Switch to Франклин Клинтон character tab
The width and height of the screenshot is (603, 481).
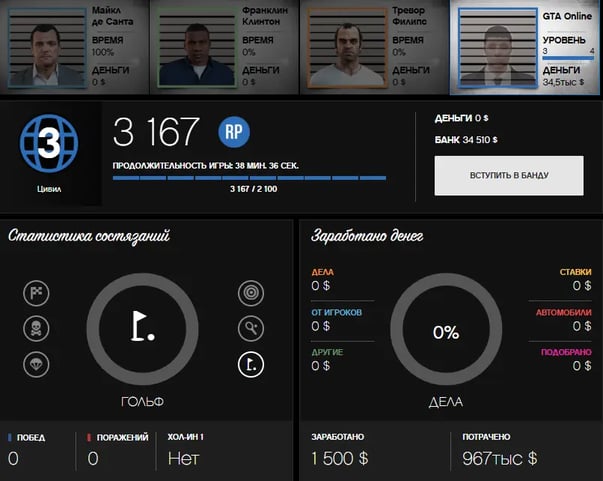click(225, 47)
